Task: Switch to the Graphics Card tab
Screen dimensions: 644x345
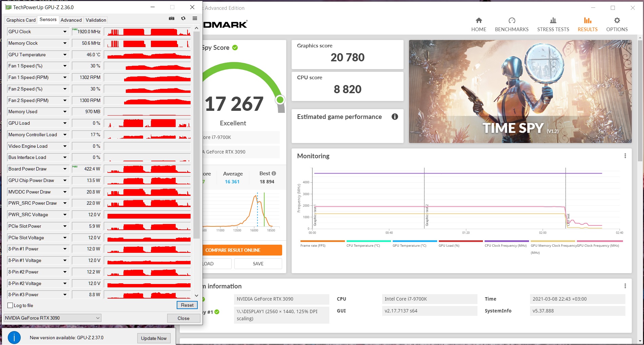Action: (x=21, y=20)
